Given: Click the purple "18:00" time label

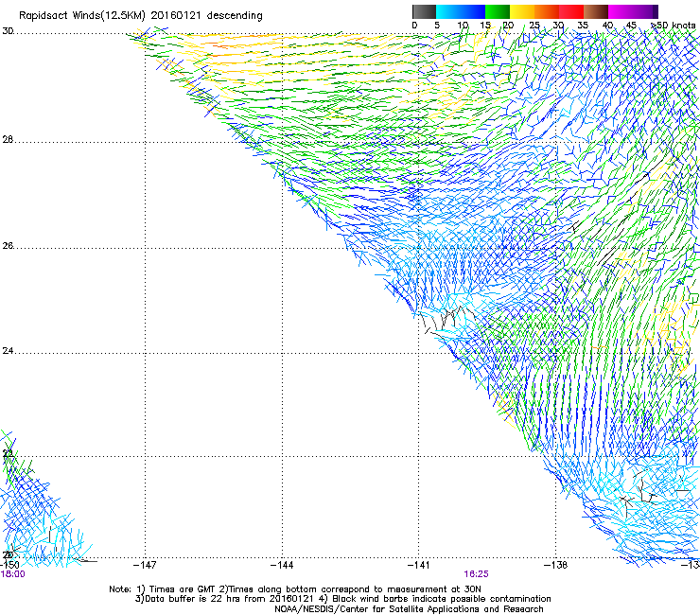Looking at the screenshot, I should tap(13, 574).
